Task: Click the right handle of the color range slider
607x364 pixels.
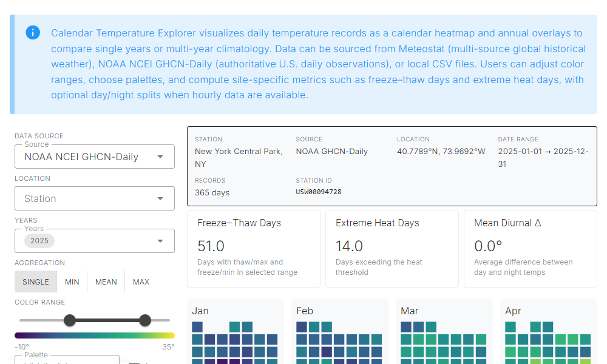Action: 145,320
